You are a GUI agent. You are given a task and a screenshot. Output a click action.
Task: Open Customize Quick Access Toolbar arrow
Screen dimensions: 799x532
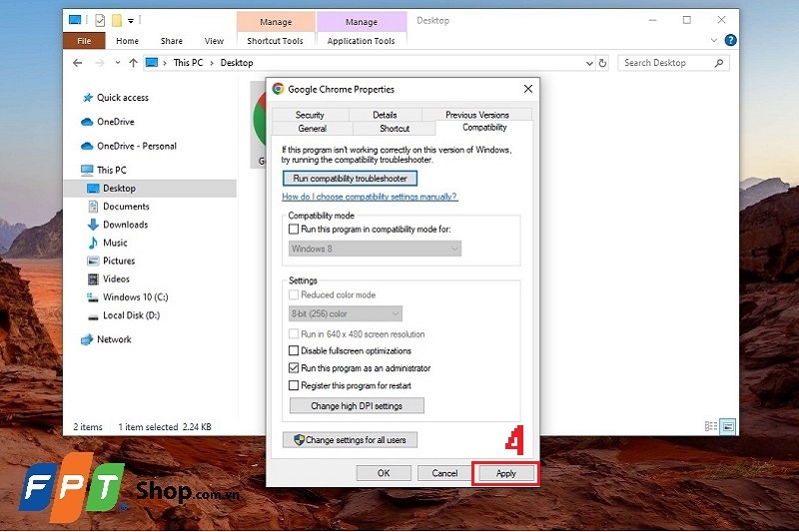(x=131, y=21)
